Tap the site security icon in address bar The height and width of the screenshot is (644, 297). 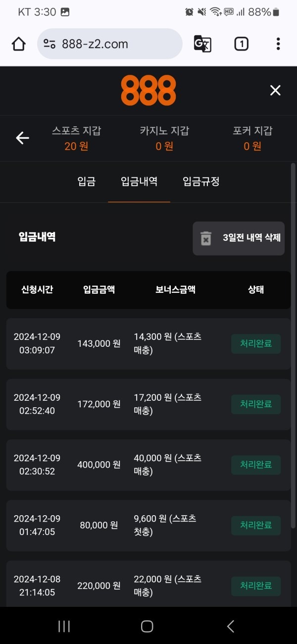52,44
